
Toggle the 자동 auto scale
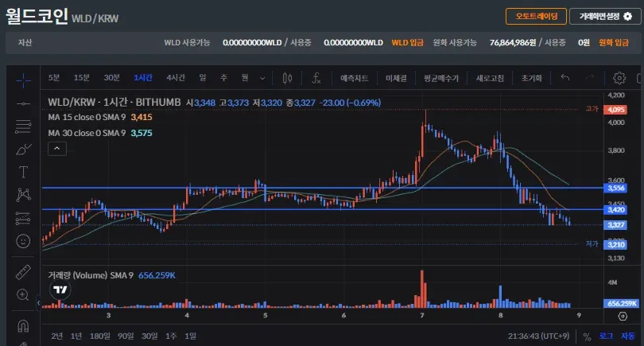pyautogui.click(x=627, y=336)
